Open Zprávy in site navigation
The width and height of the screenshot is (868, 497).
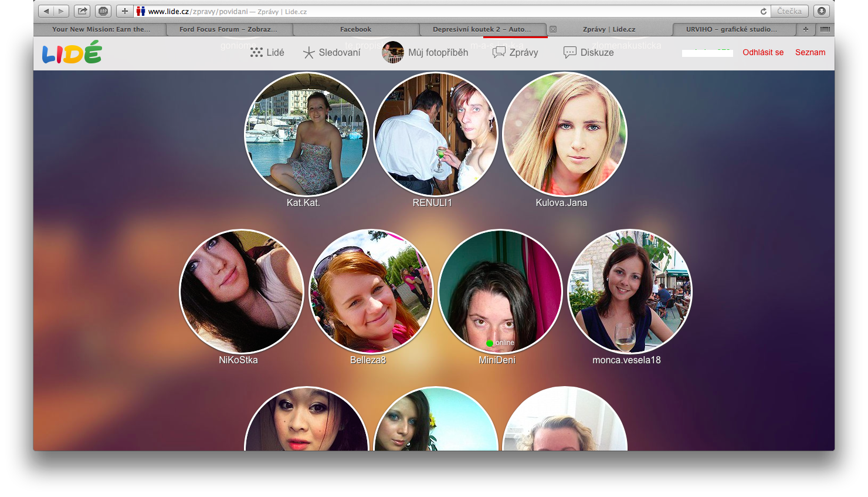point(516,52)
